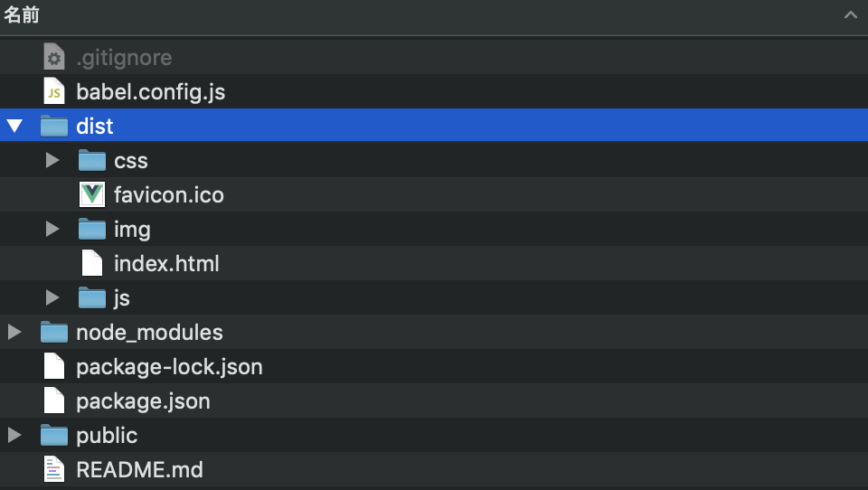
Task: Sort by the 名前 column header
Action: (x=22, y=15)
